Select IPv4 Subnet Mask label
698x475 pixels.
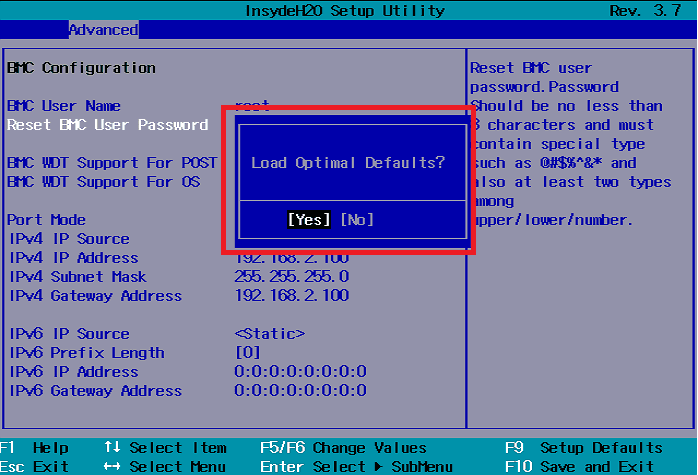(x=78, y=277)
